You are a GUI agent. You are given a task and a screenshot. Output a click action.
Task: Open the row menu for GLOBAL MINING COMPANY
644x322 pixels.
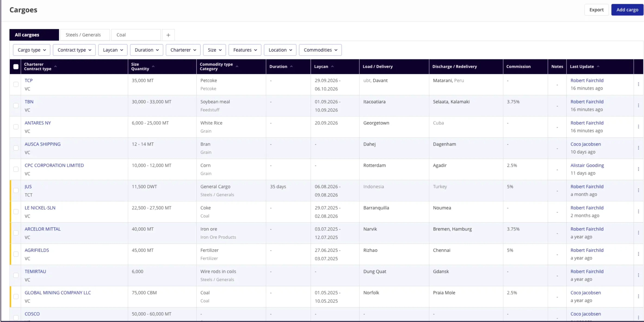click(x=638, y=297)
